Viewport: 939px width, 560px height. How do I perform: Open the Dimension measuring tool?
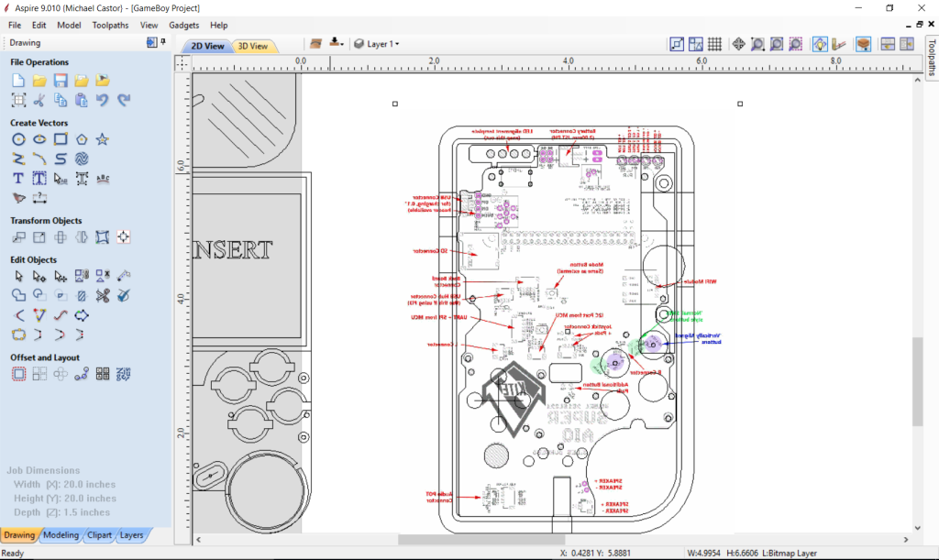pos(39,197)
